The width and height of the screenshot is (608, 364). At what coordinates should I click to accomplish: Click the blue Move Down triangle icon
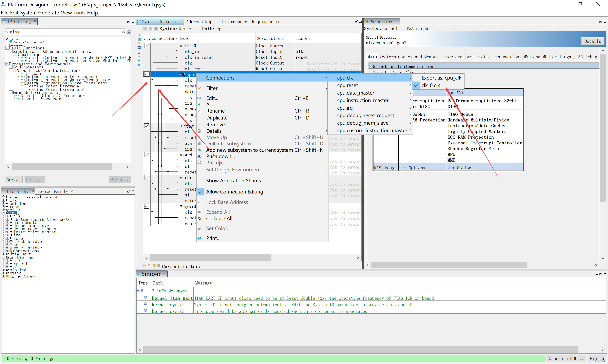coord(139,61)
